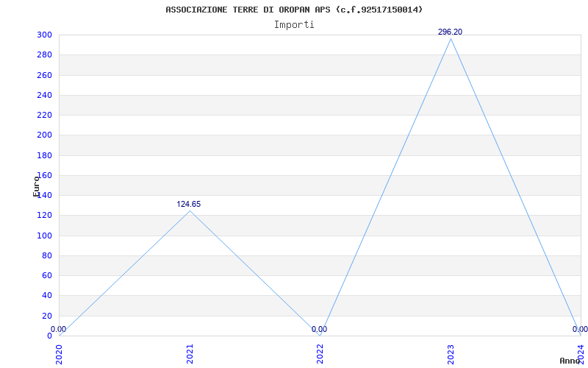The width and height of the screenshot is (588, 368).
Task: Click the Importi subtitle
Action: (x=294, y=25)
